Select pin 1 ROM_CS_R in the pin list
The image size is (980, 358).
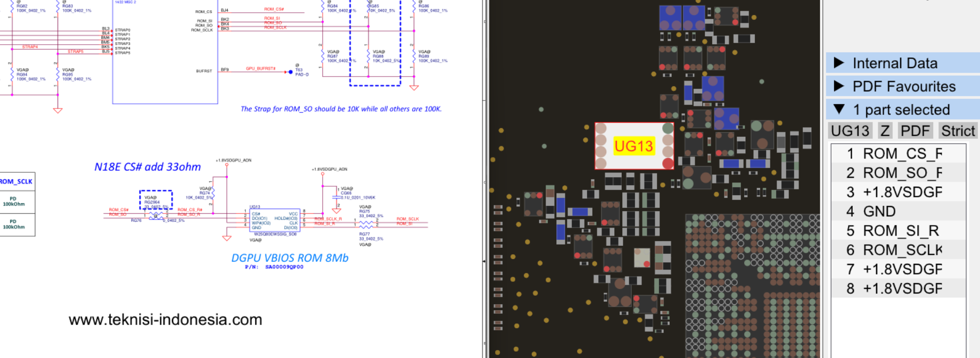(x=899, y=154)
